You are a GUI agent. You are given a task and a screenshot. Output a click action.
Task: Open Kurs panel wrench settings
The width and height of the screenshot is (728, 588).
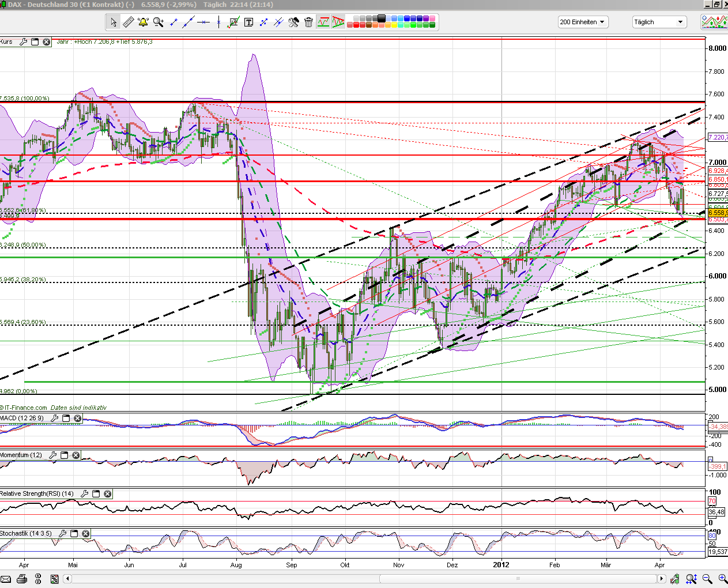coord(24,42)
